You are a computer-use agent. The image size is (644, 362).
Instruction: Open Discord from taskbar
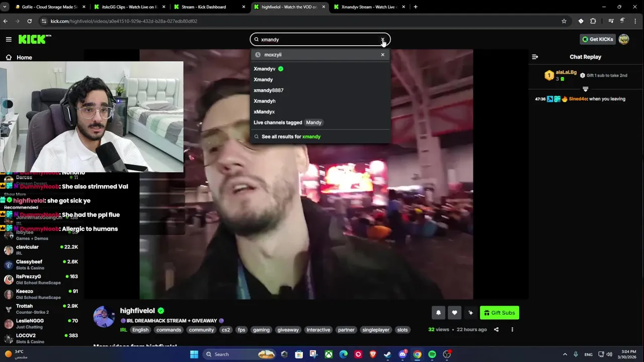click(403, 354)
